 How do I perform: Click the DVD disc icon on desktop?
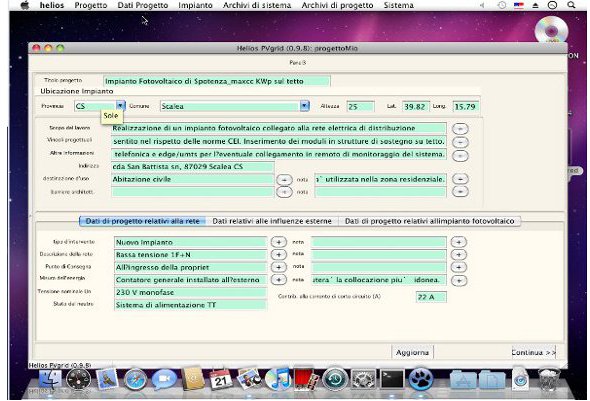click(551, 30)
